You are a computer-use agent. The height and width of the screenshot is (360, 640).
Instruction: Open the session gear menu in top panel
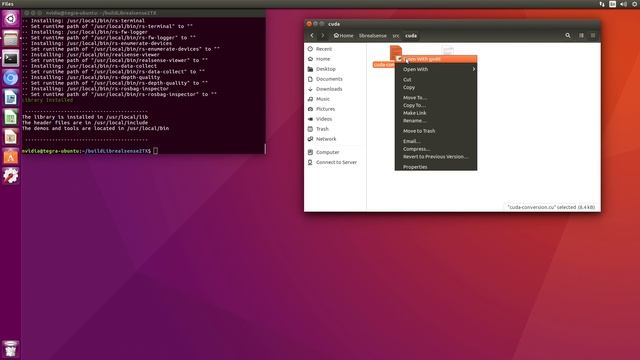coord(635,4)
